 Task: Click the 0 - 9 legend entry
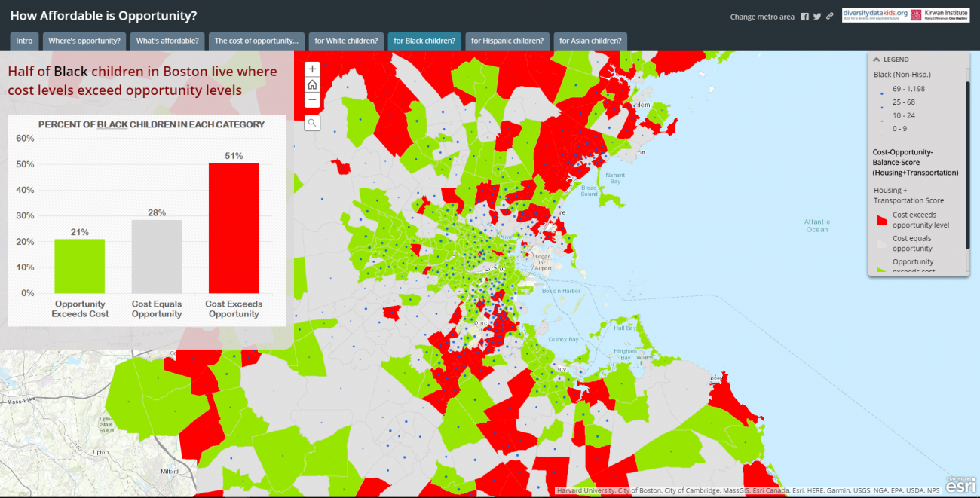point(901,129)
